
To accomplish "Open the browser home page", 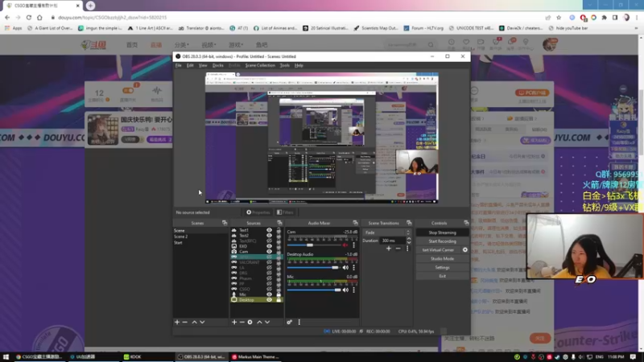I will pyautogui.click(x=39, y=18).
